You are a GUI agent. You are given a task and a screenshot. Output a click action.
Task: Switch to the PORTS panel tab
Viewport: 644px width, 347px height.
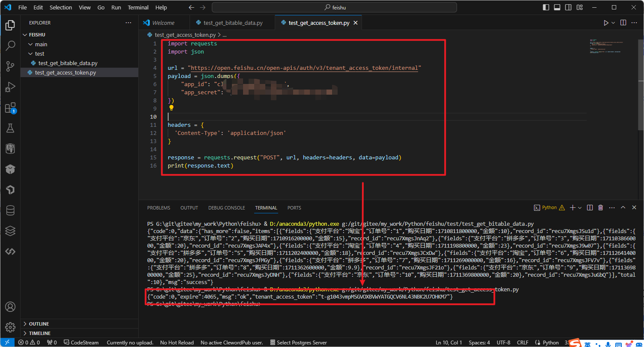tap(294, 208)
